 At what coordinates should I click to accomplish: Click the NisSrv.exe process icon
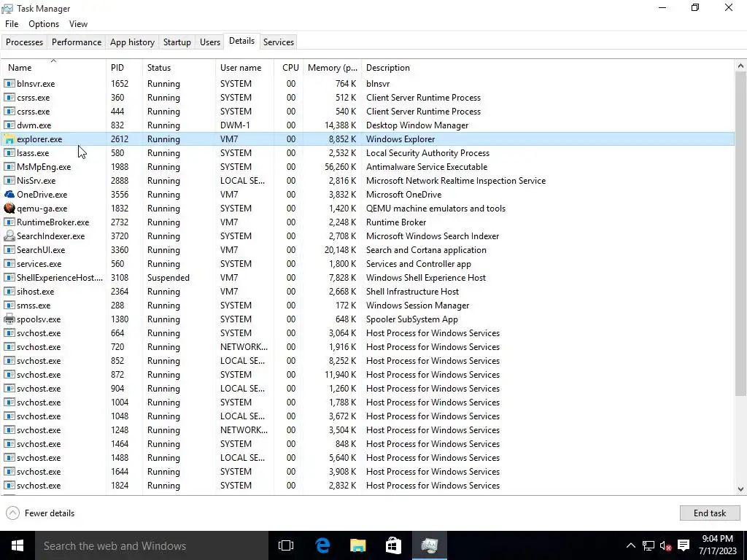point(9,181)
